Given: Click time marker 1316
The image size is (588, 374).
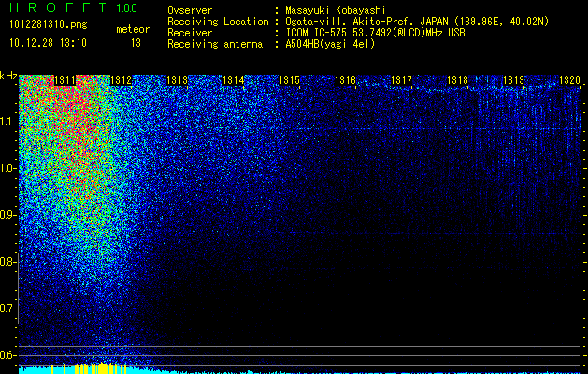Looking at the screenshot, I should (345, 80).
